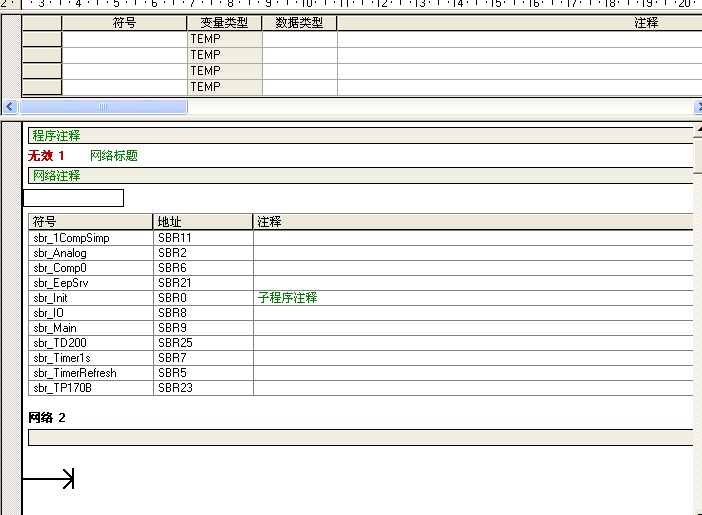The height and width of the screenshot is (515, 702).
Task: Select the first TEMP variable type cell
Action: (224, 39)
